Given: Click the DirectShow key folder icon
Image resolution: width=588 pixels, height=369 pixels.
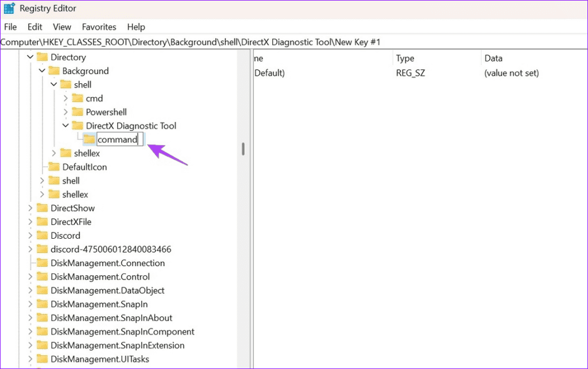Looking at the screenshot, I should click(42, 208).
